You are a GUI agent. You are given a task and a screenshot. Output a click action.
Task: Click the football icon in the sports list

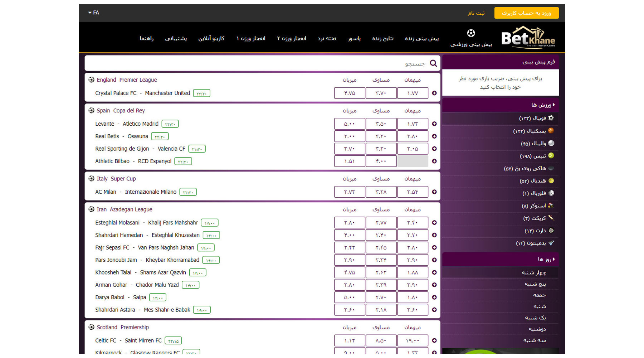click(551, 118)
